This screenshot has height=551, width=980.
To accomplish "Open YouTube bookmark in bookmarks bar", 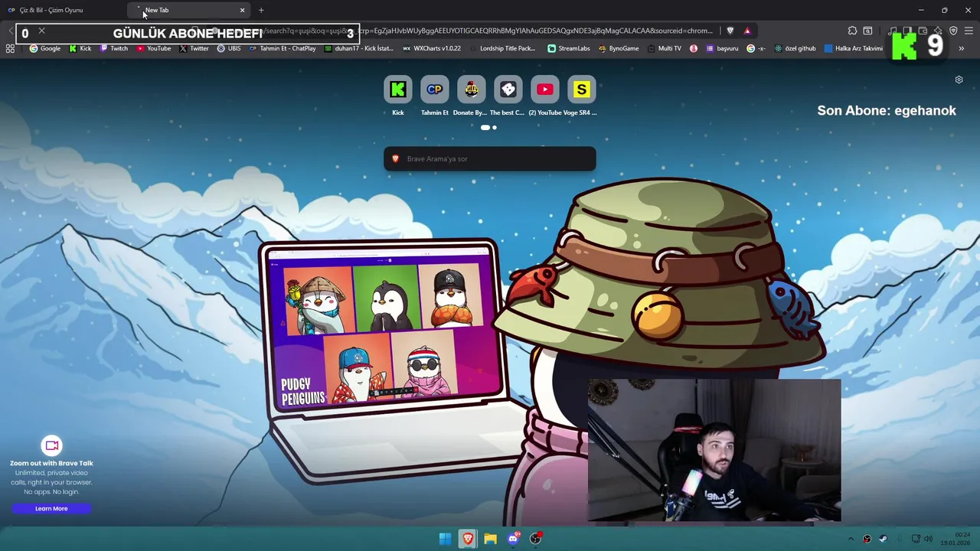I will tap(154, 48).
